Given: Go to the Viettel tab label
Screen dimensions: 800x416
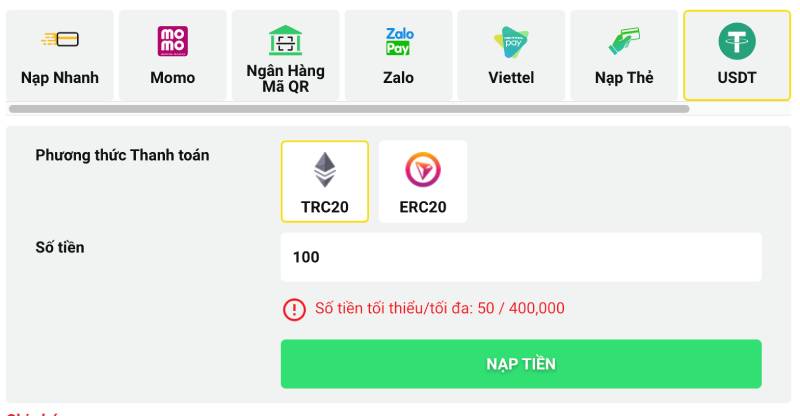Looking at the screenshot, I should point(511,78).
